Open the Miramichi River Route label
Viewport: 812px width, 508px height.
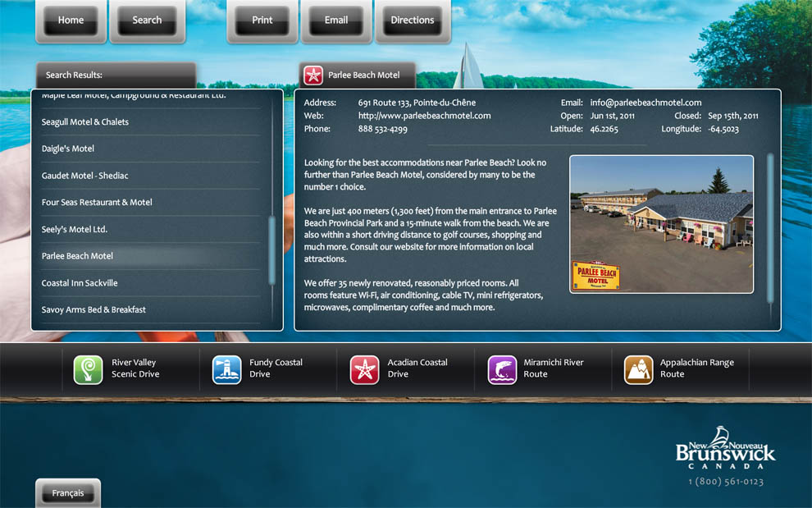pos(554,368)
